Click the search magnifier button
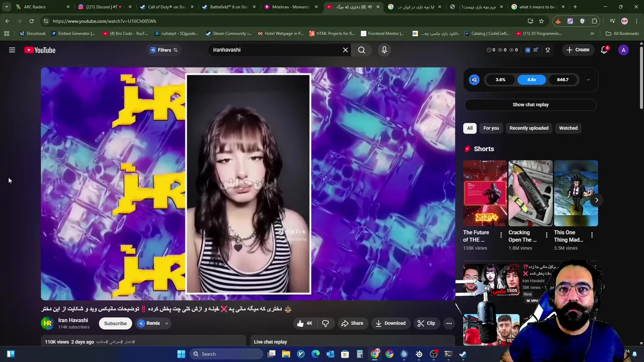Viewport: 644px width, 362px height. pos(362,50)
